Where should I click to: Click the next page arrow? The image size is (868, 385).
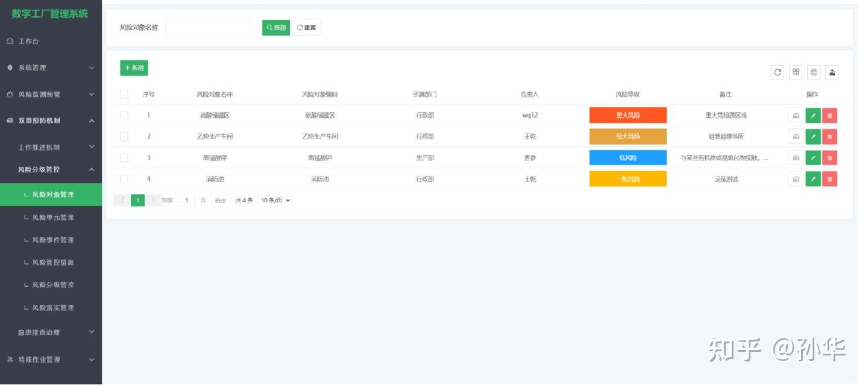154,200
